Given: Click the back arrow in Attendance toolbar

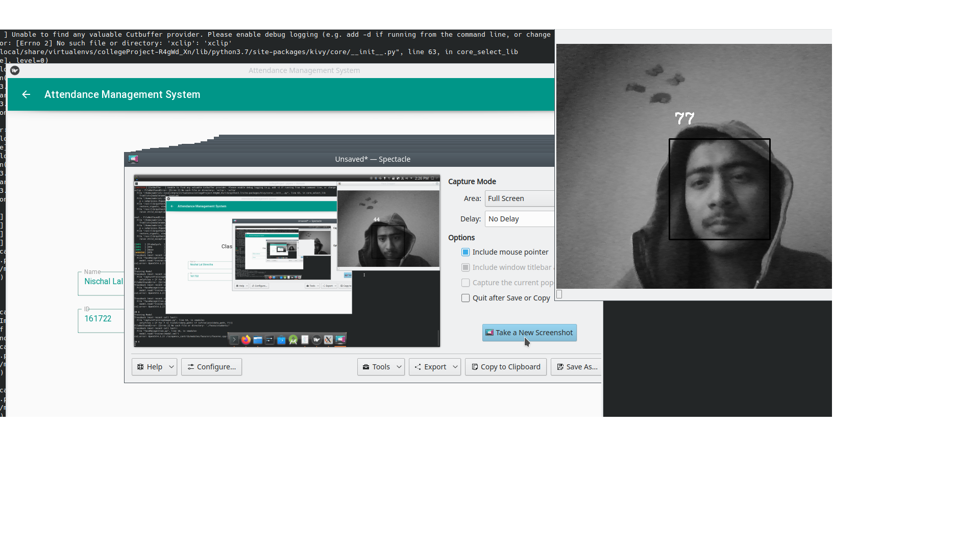Looking at the screenshot, I should click(x=26, y=94).
